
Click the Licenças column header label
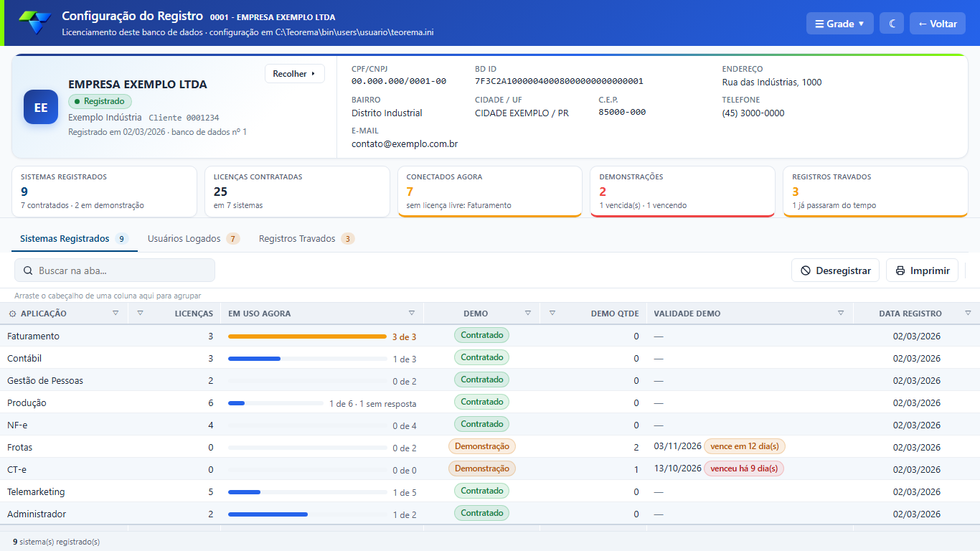194,314
